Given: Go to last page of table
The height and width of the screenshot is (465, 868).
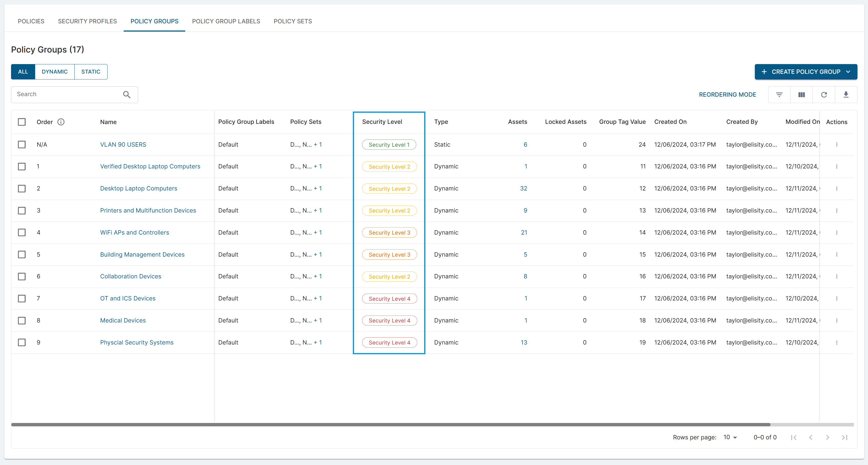Looking at the screenshot, I should (844, 437).
